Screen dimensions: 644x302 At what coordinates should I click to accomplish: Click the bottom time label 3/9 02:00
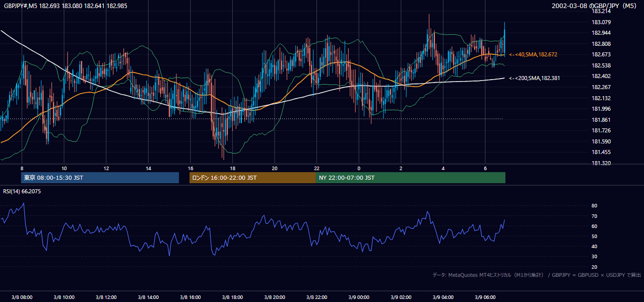[401, 297]
